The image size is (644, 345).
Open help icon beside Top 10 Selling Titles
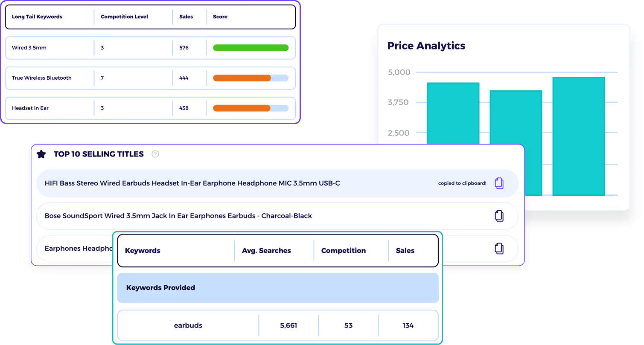pyautogui.click(x=155, y=154)
